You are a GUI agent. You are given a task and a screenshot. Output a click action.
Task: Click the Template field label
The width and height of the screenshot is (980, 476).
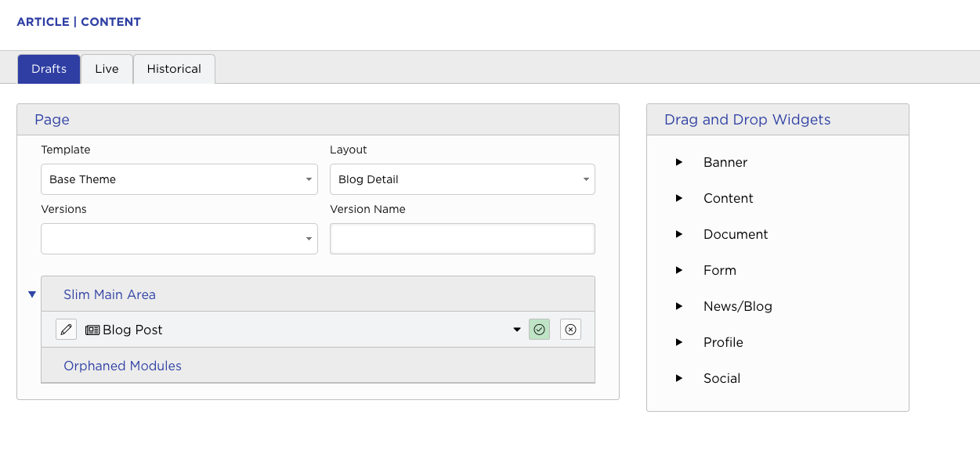(66, 150)
